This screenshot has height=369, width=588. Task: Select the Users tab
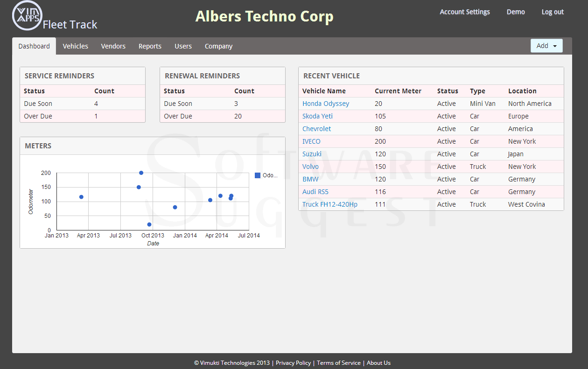point(183,46)
